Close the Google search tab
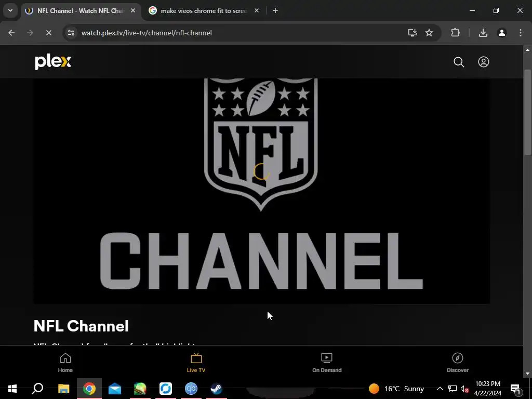532x399 pixels. 257,11
